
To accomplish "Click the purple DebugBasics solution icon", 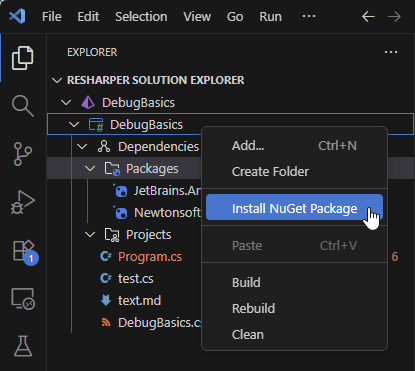I will [x=88, y=102].
